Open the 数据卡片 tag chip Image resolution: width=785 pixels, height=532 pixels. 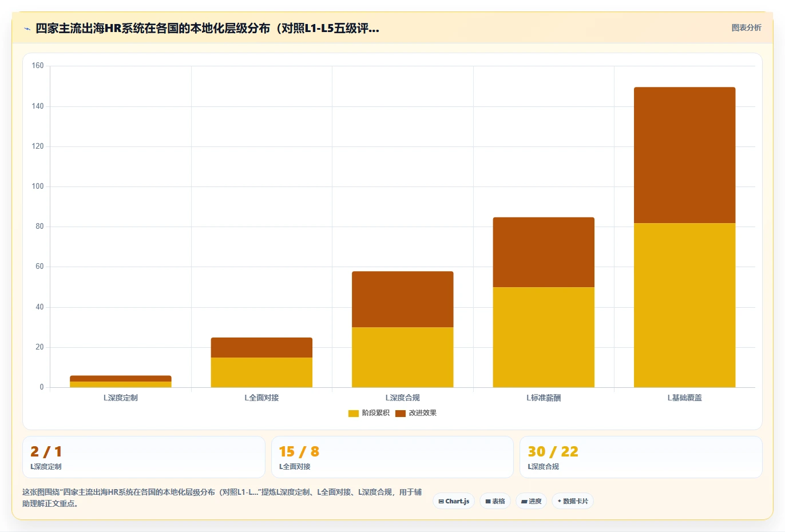[573, 501]
